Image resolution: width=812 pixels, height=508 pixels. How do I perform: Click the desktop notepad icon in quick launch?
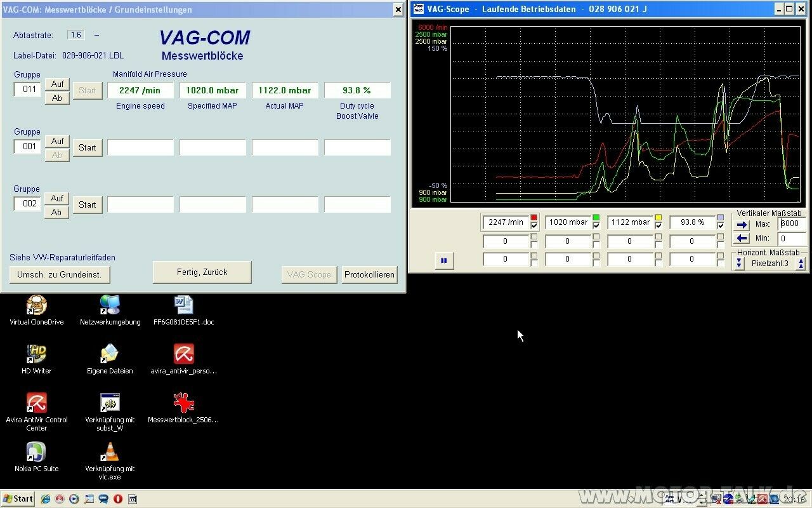(x=89, y=499)
